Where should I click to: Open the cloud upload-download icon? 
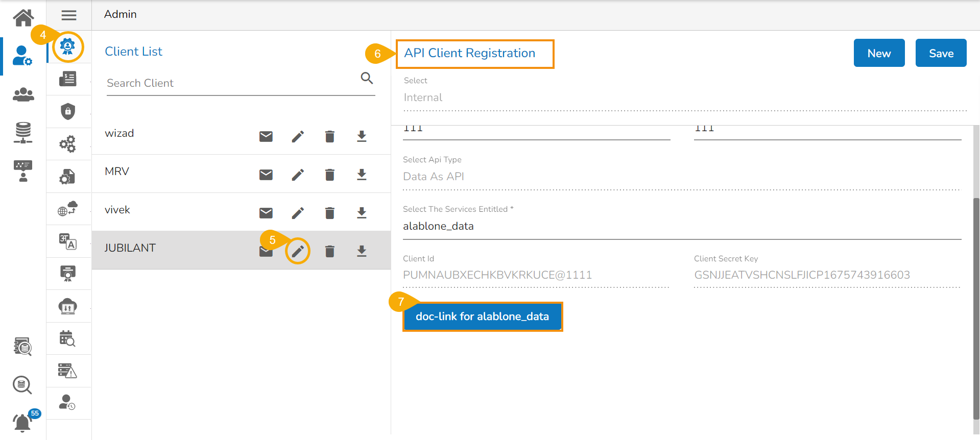tap(68, 306)
